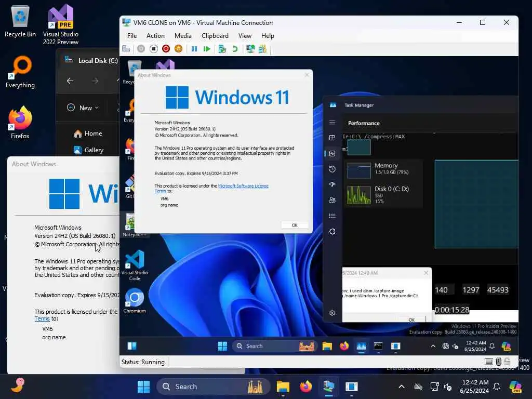532x399 pixels.
Task: Select Disk 0 (C: D:) performance entry
Action: click(383, 195)
